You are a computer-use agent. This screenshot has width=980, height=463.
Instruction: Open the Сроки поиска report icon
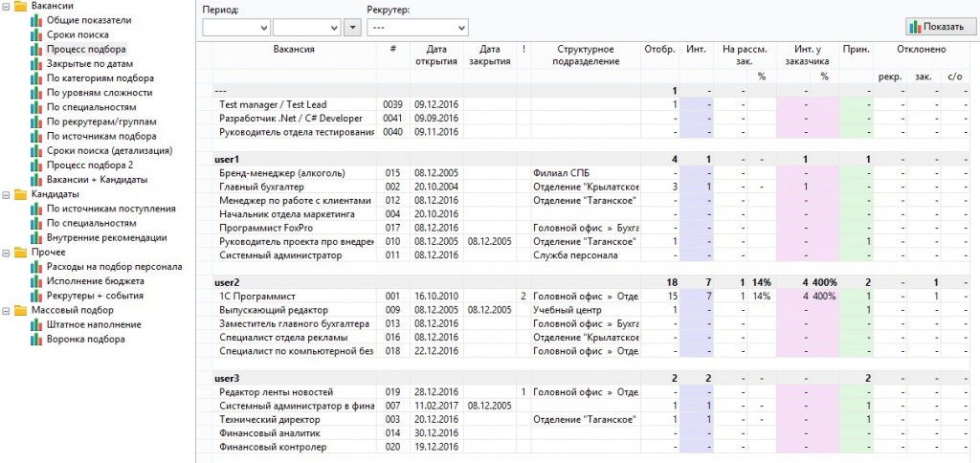point(37,34)
